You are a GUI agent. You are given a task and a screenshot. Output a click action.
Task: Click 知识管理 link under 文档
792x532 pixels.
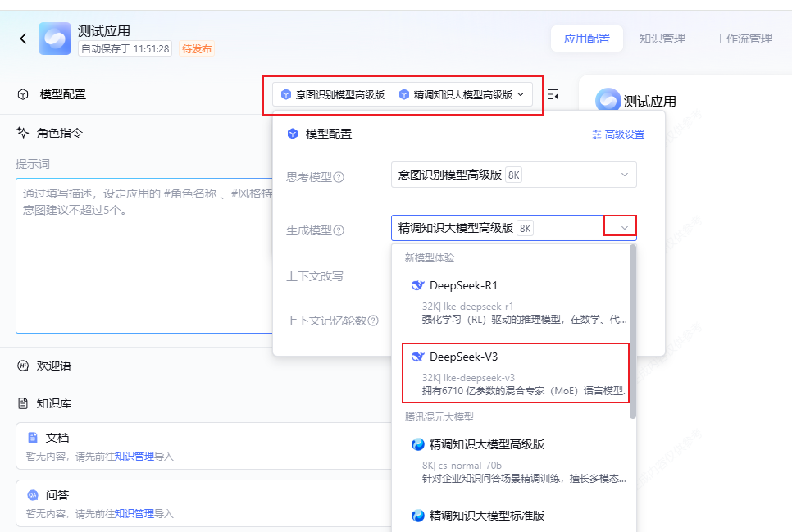click(x=134, y=457)
